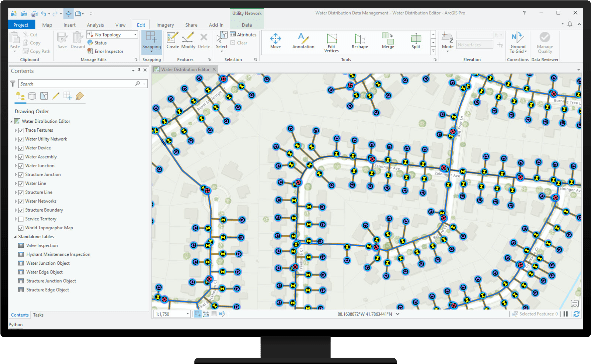591x364 pixels.
Task: Open the No Topology dropdown
Action: click(135, 34)
